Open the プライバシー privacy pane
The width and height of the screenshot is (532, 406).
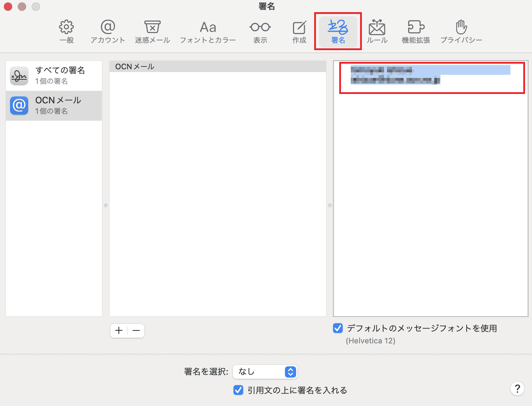point(461,32)
